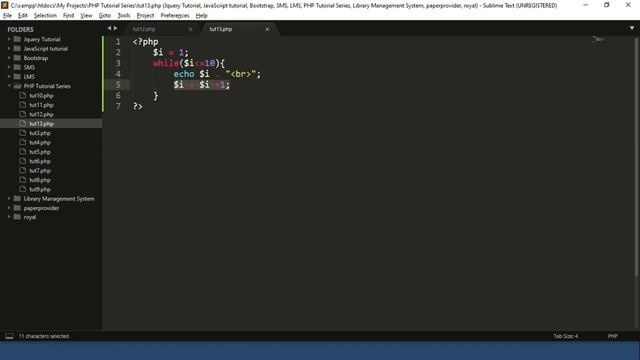Image resolution: width=640 pixels, height=360 pixels.
Task: Click the while keyword in code
Action: point(166,63)
